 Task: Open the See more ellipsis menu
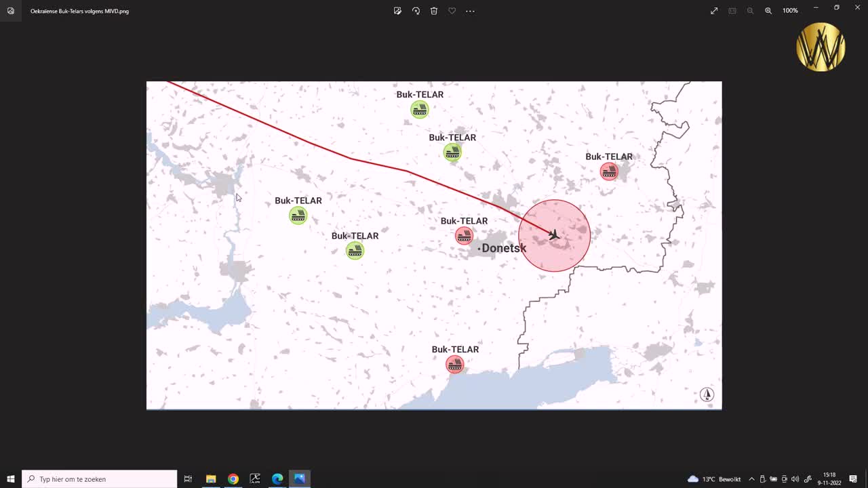pyautogui.click(x=470, y=11)
